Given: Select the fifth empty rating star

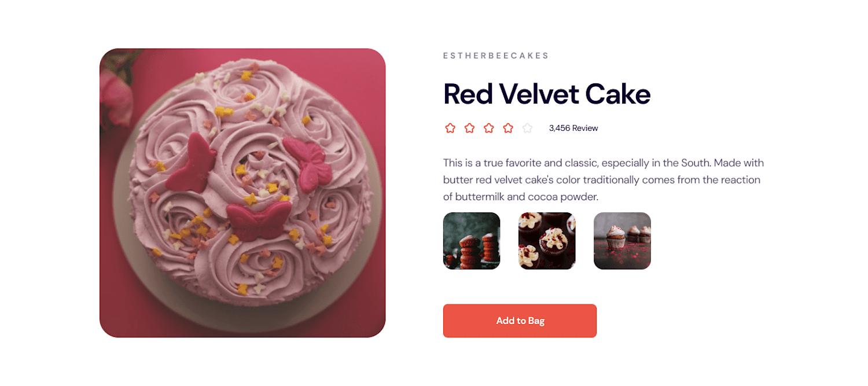Looking at the screenshot, I should [527, 128].
